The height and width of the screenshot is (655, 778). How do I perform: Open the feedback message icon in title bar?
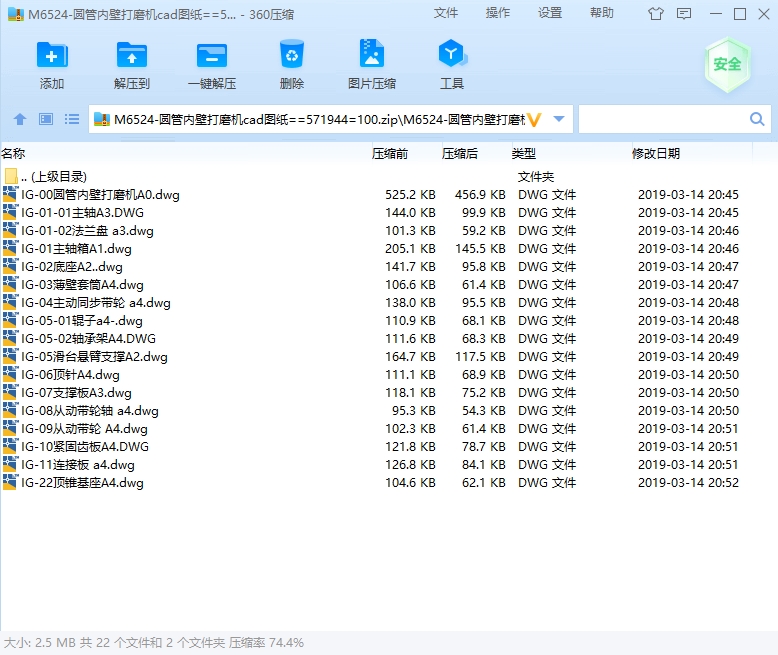(x=684, y=14)
